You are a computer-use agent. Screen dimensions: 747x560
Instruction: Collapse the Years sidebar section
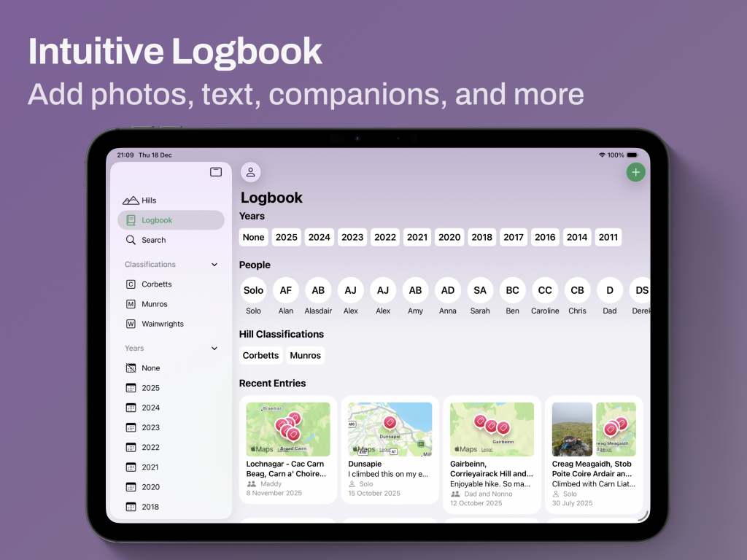click(214, 349)
